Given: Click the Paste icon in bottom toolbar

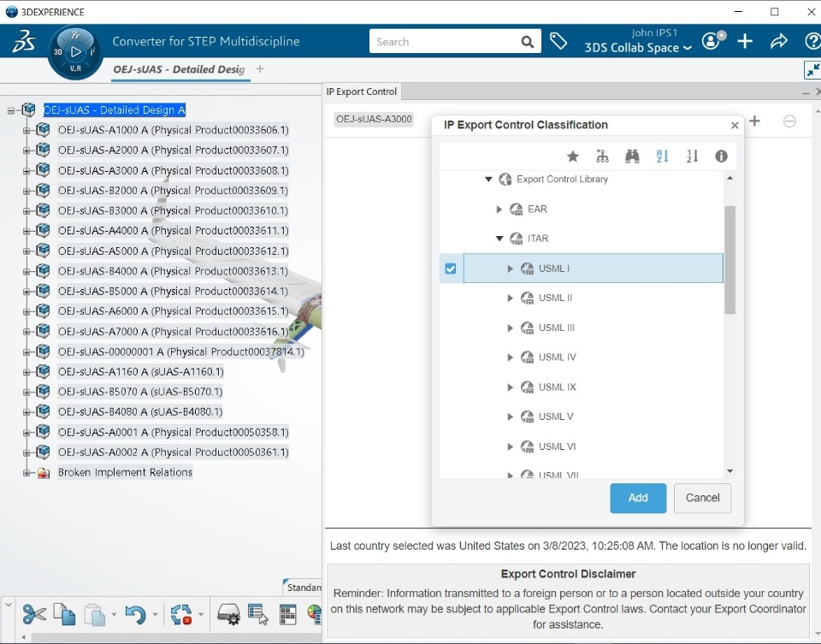Looking at the screenshot, I should (95, 615).
